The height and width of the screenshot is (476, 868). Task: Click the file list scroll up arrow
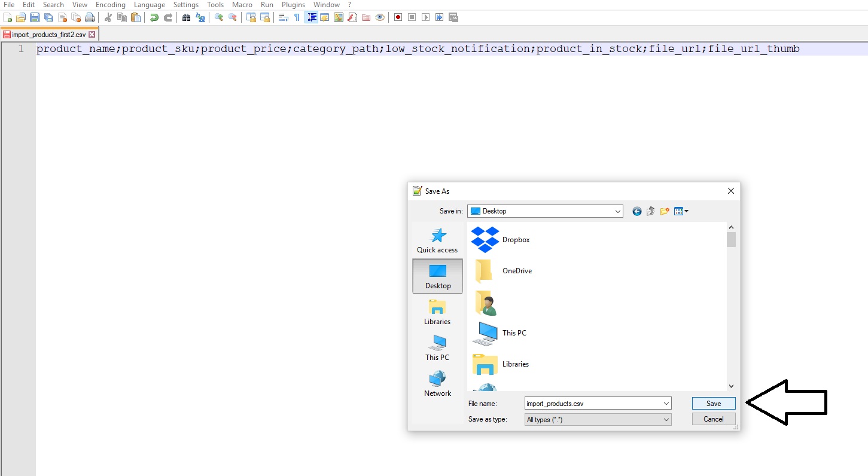coord(731,227)
